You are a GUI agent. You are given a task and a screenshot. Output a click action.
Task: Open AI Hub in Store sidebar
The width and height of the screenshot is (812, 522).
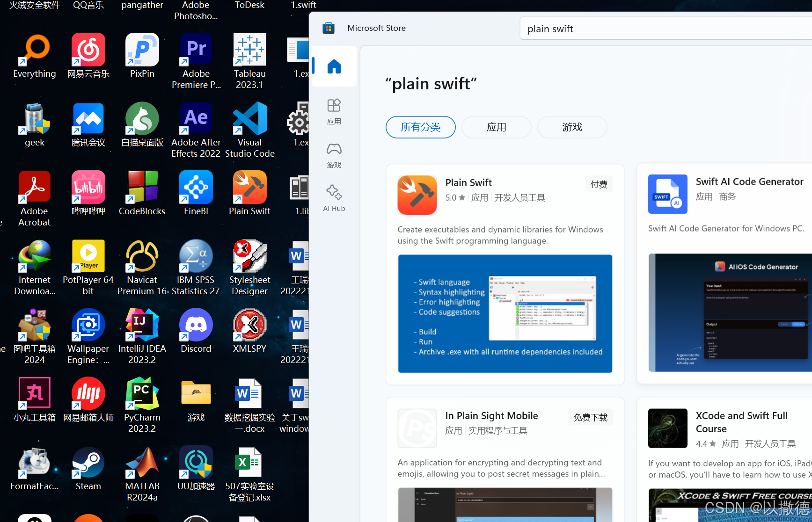[x=334, y=199]
